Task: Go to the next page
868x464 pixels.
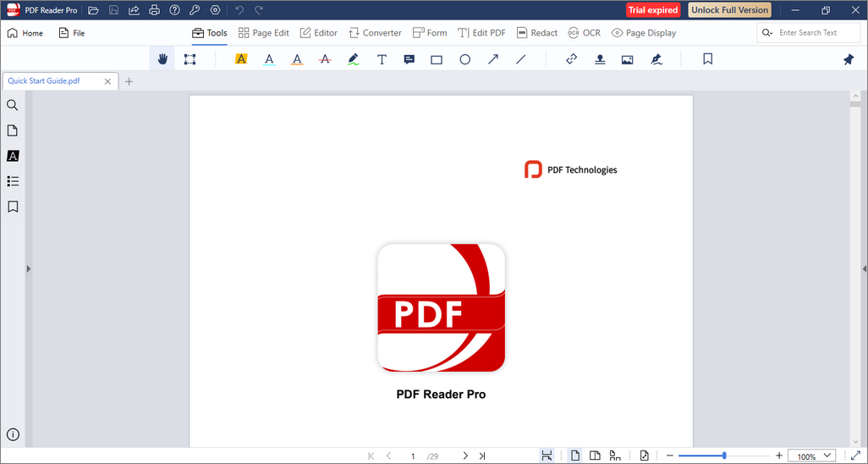Action: [465, 456]
